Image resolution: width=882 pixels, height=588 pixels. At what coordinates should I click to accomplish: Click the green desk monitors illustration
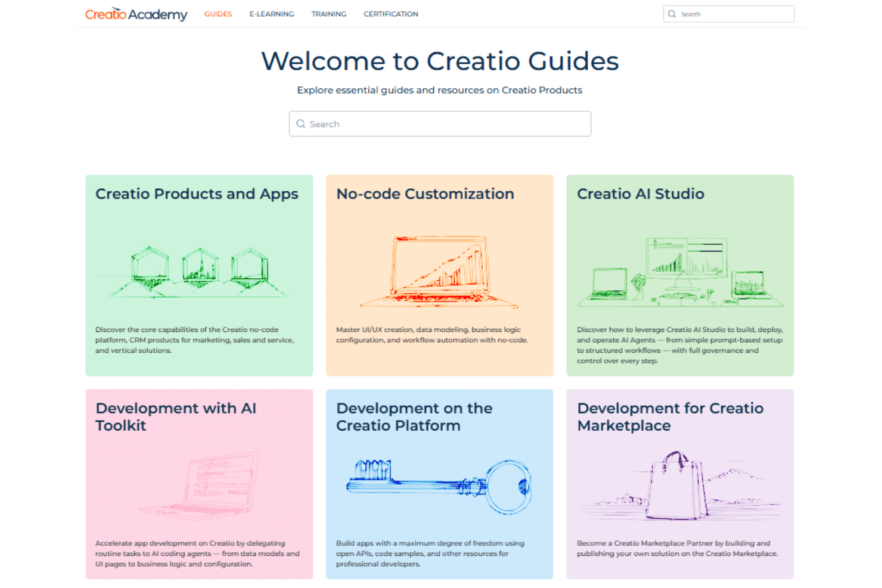(x=680, y=272)
